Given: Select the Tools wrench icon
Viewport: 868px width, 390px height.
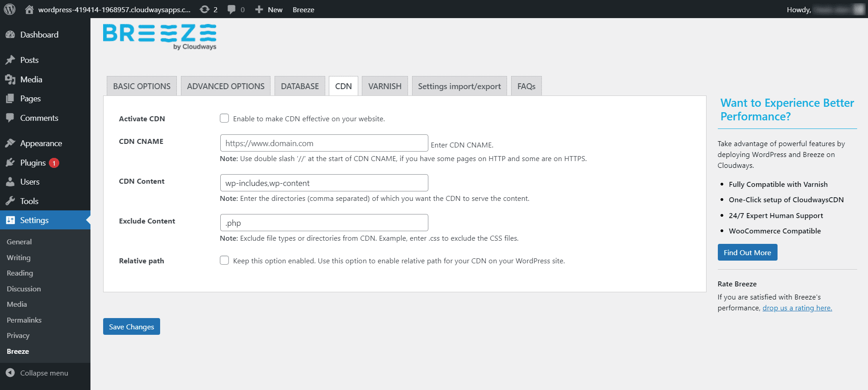Looking at the screenshot, I should [x=10, y=201].
